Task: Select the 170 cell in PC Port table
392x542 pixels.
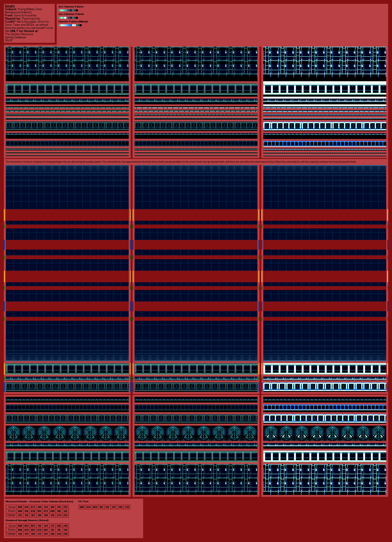Action: pos(114,507)
